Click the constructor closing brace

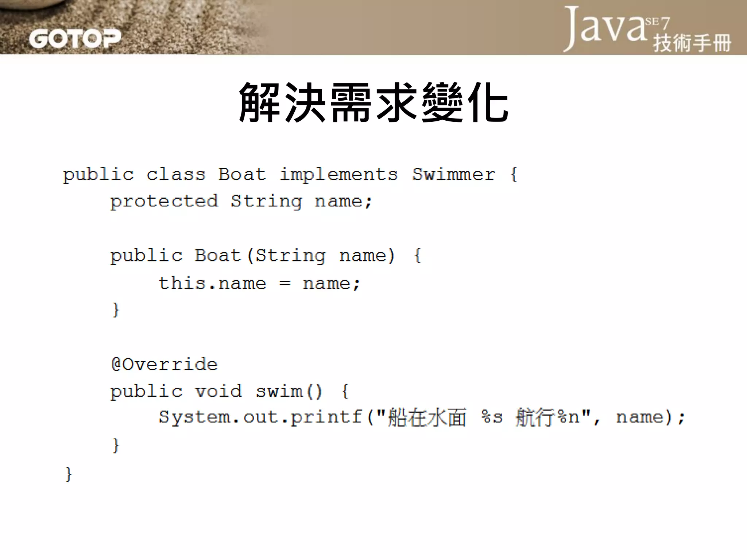[x=116, y=310]
